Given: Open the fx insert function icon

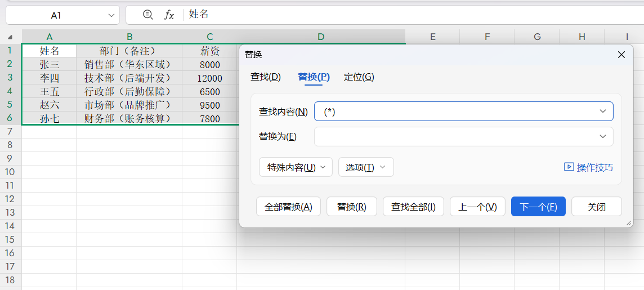Looking at the screenshot, I should (169, 15).
